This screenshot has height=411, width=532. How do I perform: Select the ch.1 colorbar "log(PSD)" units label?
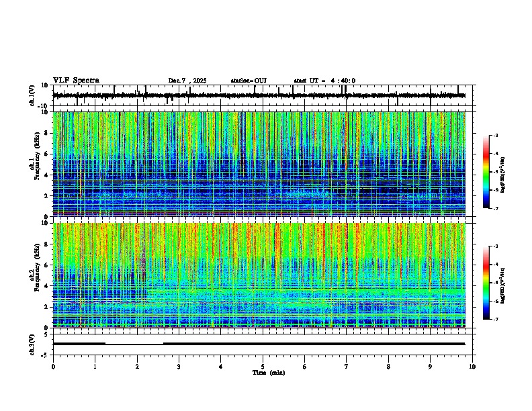point(503,175)
